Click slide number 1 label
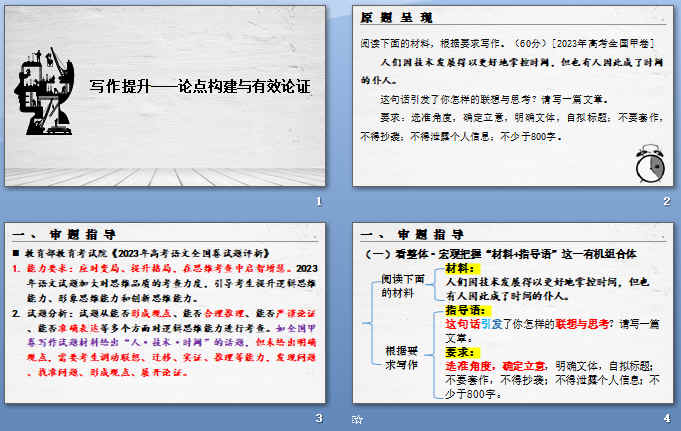The height and width of the screenshot is (431, 681). 318,202
